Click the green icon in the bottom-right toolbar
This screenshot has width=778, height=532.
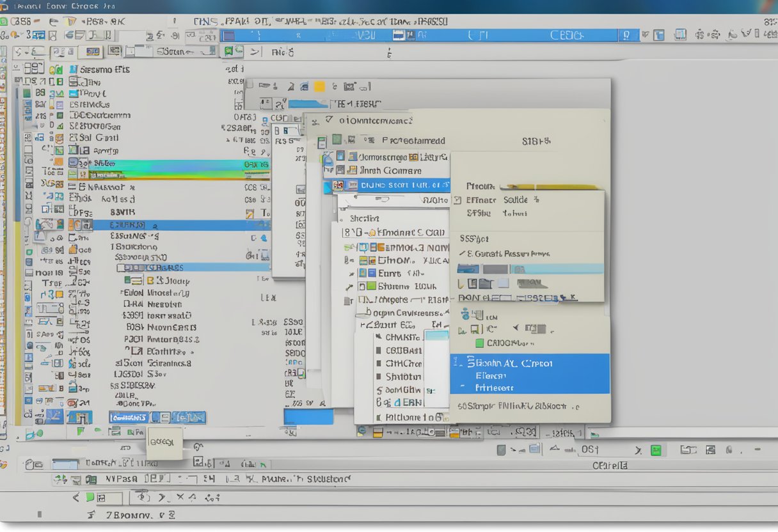coord(656,450)
